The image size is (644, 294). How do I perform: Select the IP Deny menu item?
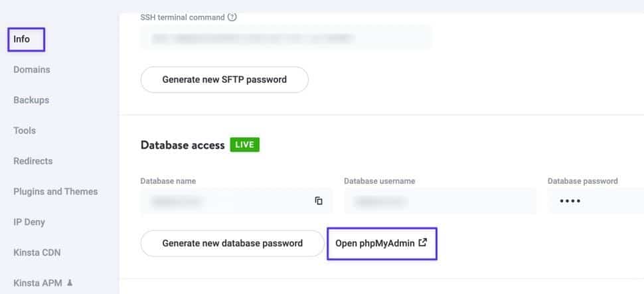(x=29, y=222)
